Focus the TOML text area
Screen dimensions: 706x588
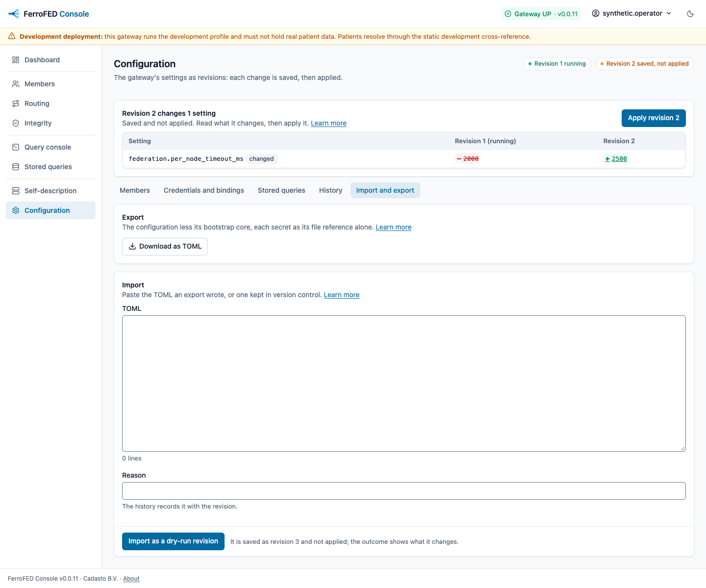(404, 383)
